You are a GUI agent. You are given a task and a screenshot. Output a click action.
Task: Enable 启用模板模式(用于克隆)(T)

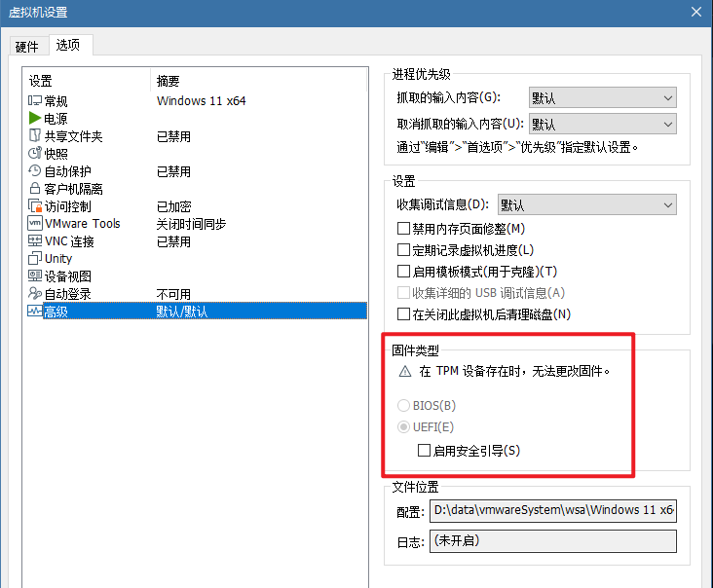click(403, 272)
